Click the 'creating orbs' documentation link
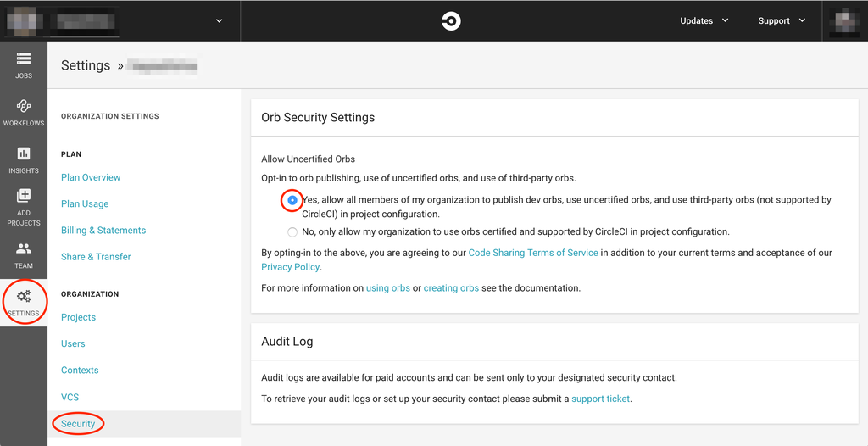Image resolution: width=868 pixels, height=446 pixels. click(451, 288)
